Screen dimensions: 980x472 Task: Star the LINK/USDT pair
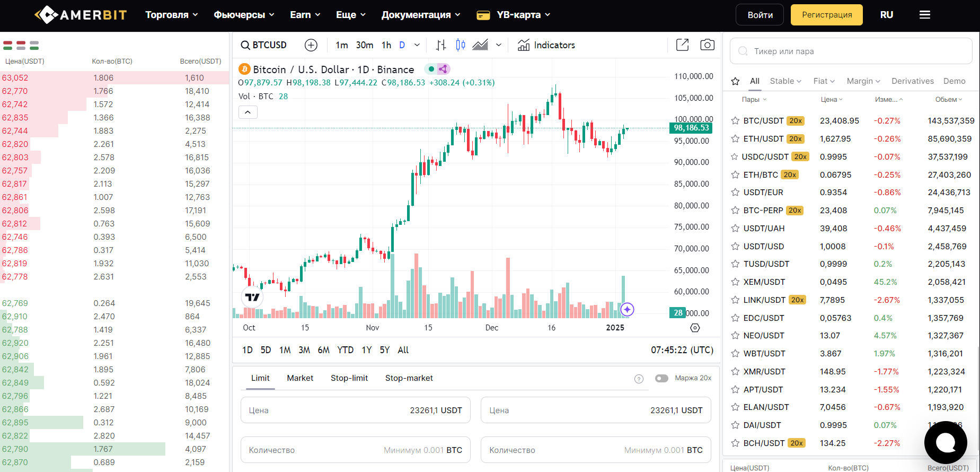[735, 300]
